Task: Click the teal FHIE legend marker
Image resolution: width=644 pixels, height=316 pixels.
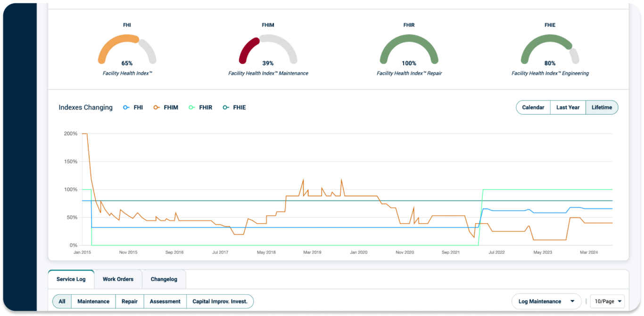Action: pos(225,107)
